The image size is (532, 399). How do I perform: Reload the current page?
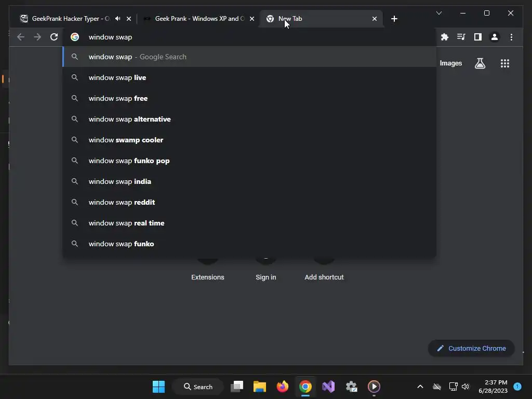[54, 37]
